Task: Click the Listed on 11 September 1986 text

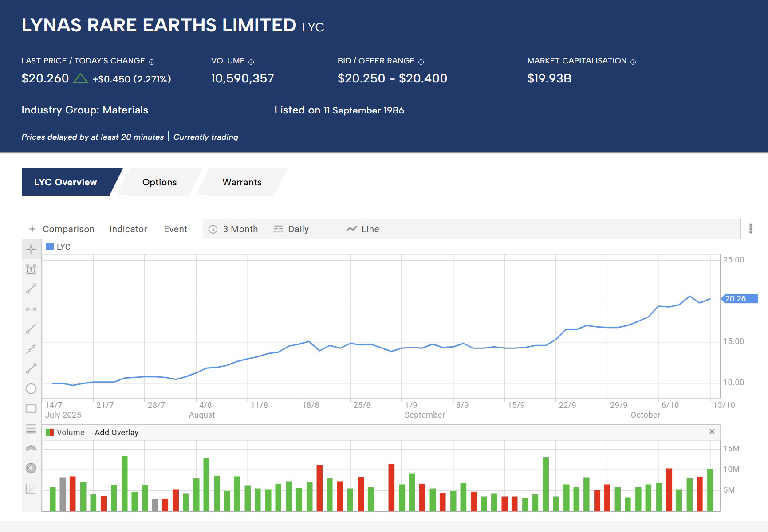Action: [x=339, y=110]
